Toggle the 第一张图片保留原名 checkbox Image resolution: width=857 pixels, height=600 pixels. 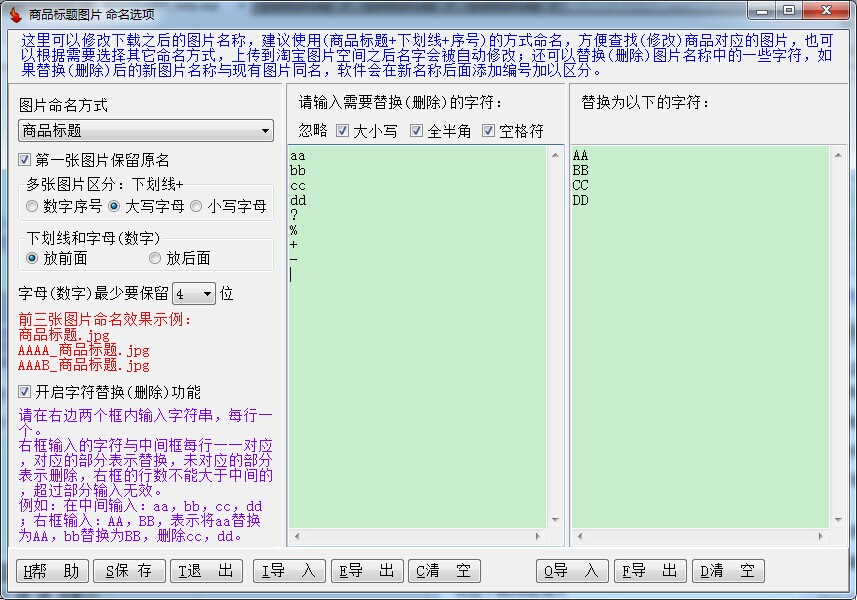point(25,161)
